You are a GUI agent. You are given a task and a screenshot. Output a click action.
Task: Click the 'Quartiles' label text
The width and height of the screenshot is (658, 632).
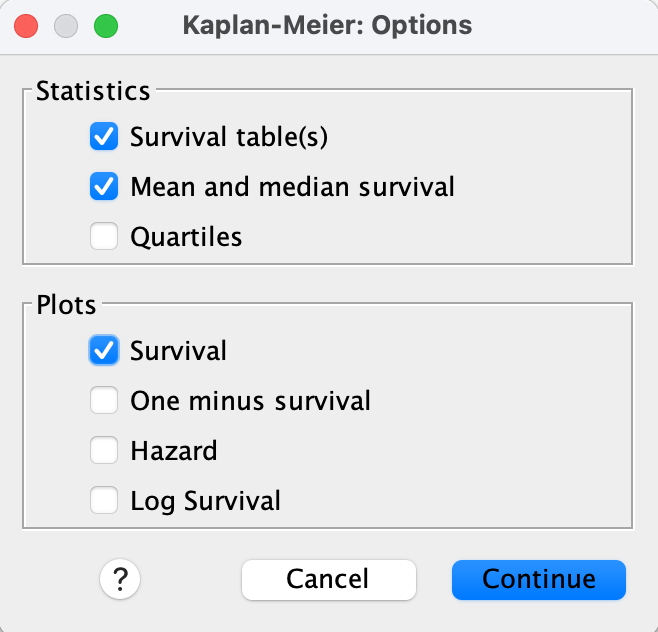click(x=186, y=237)
